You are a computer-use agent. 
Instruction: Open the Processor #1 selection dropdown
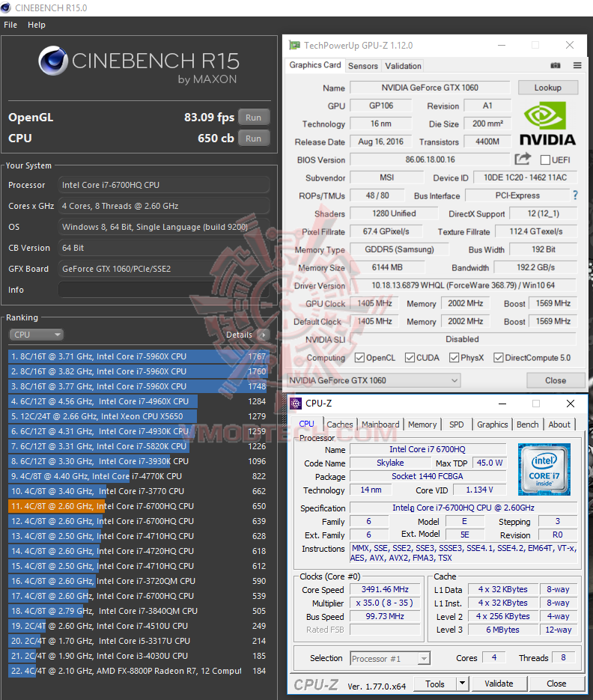point(390,659)
